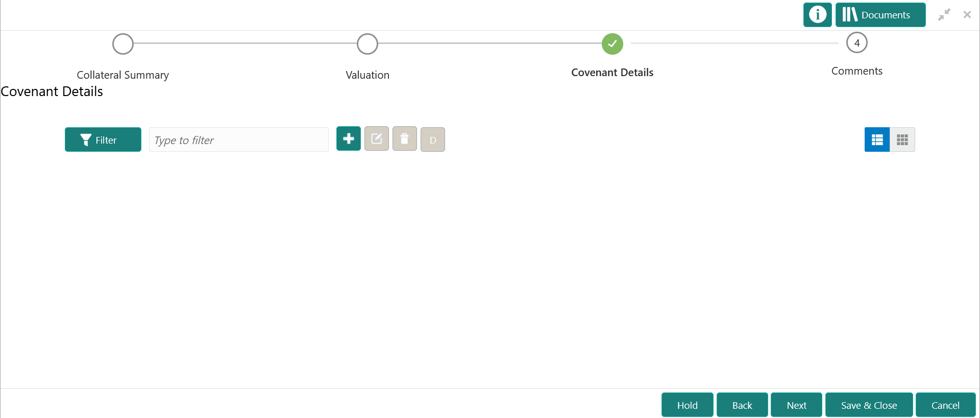The image size is (980, 418).
Task: Expand step 4 Comments in the progress bar
Action: pos(857,43)
